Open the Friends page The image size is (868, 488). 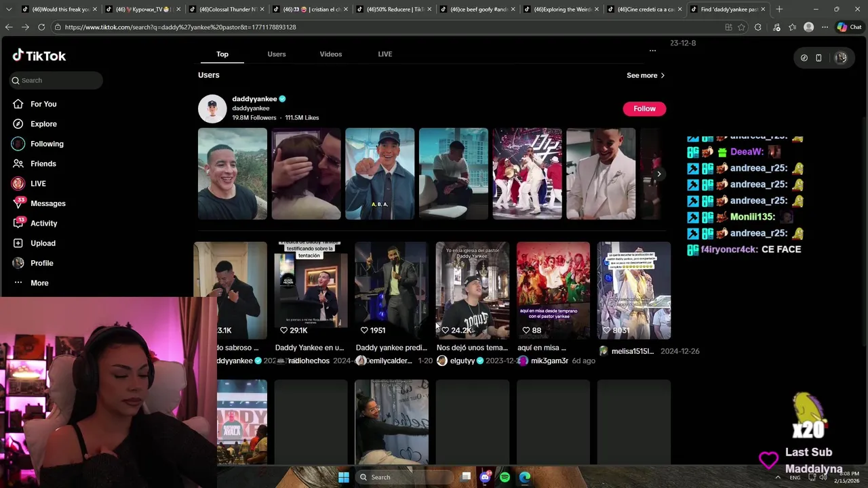(43, 163)
